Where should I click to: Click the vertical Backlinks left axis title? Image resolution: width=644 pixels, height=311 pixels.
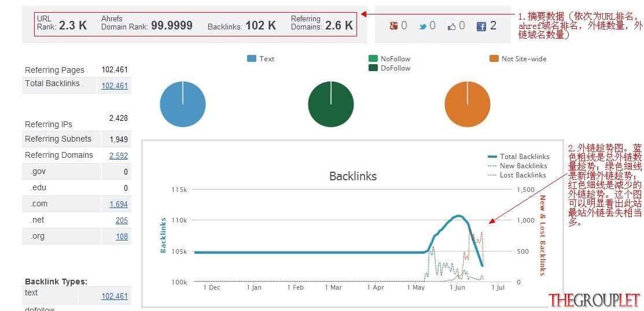[x=163, y=235]
